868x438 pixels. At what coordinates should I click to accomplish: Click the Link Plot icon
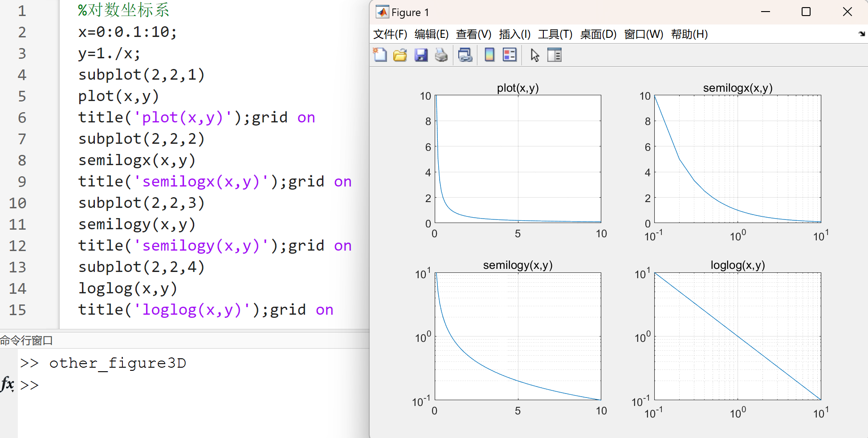click(465, 55)
